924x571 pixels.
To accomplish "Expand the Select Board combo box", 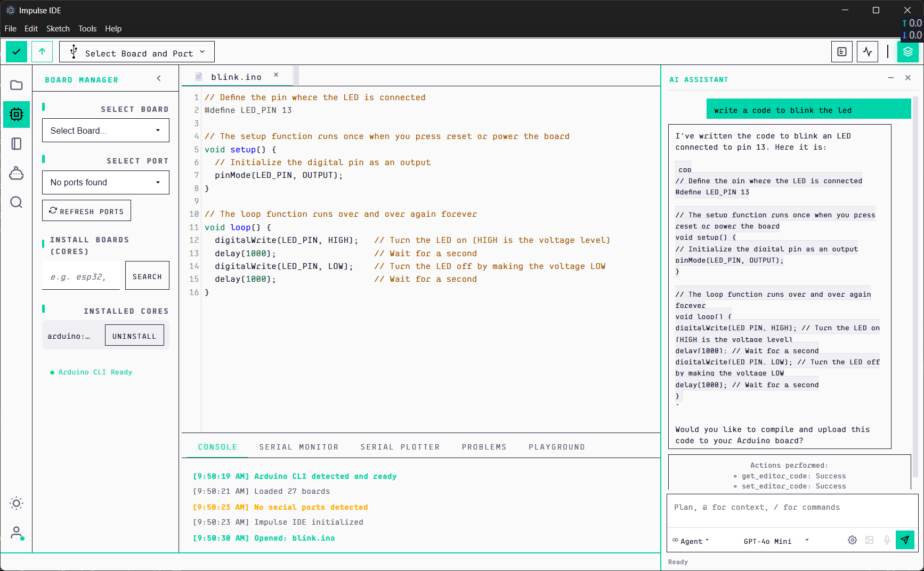I will [106, 130].
